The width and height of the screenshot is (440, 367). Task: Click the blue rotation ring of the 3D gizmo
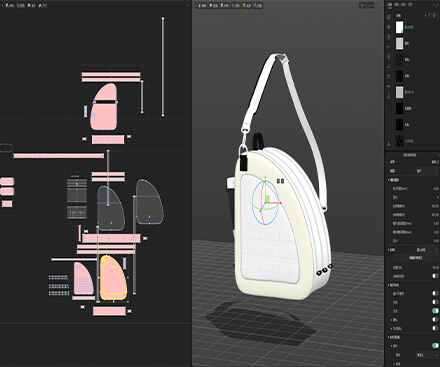click(x=253, y=203)
